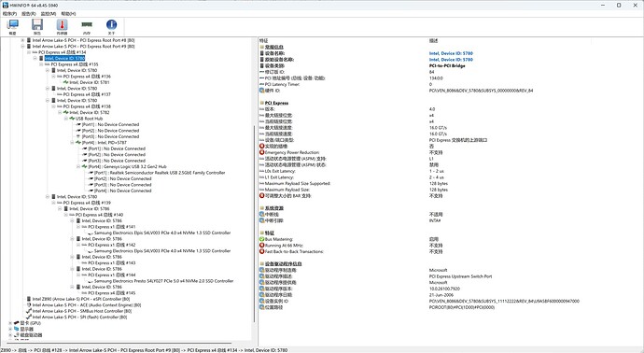The width and height of the screenshot is (644, 353).
Task: Open the Sensors thermometer toolbar icon
Action: [x=62, y=27]
